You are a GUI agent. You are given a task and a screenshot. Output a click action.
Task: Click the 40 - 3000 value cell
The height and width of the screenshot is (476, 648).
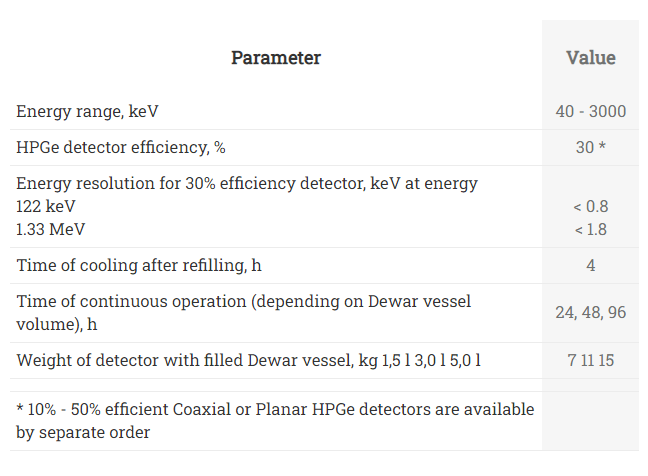591,112
